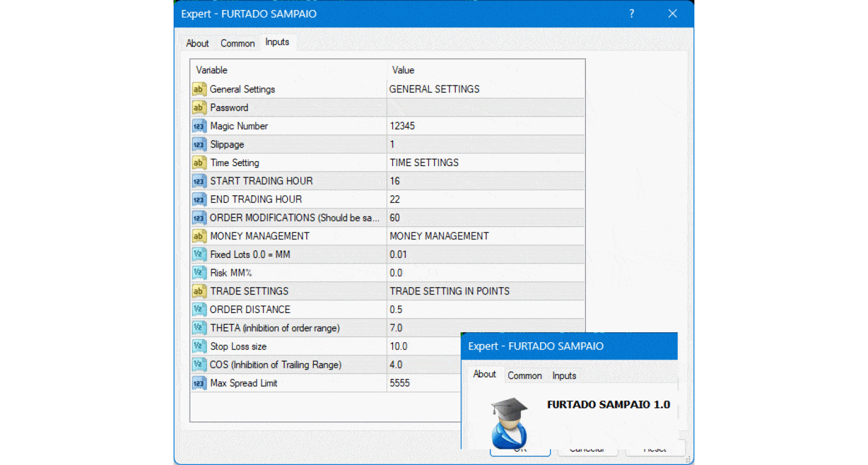This screenshot has height=465, width=868.
Task: Click the FURTADO SAMPAIO 1.0 title text
Action: [608, 405]
